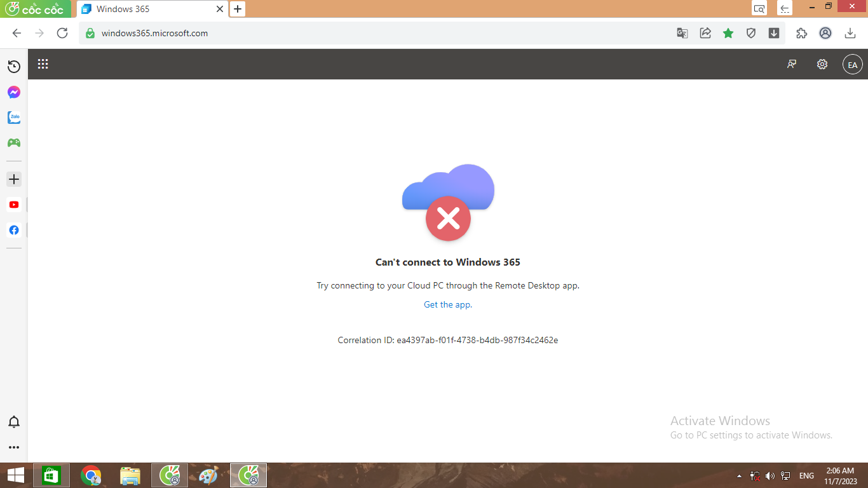
Task: Open the Windows Start menu
Action: click(x=16, y=475)
